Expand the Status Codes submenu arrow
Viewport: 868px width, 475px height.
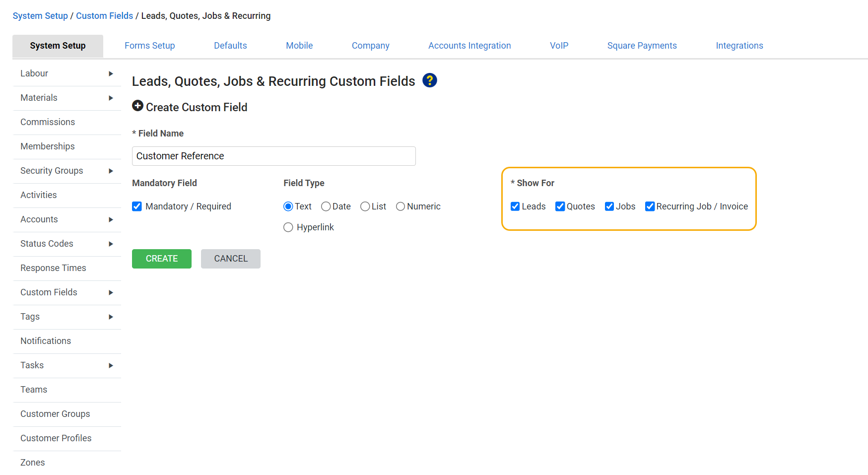point(111,244)
